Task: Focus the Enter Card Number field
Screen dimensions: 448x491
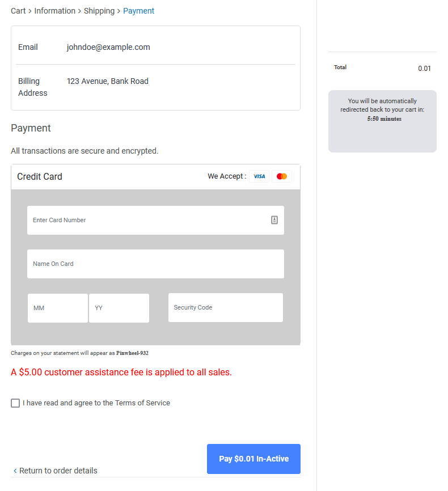Action: click(x=155, y=220)
